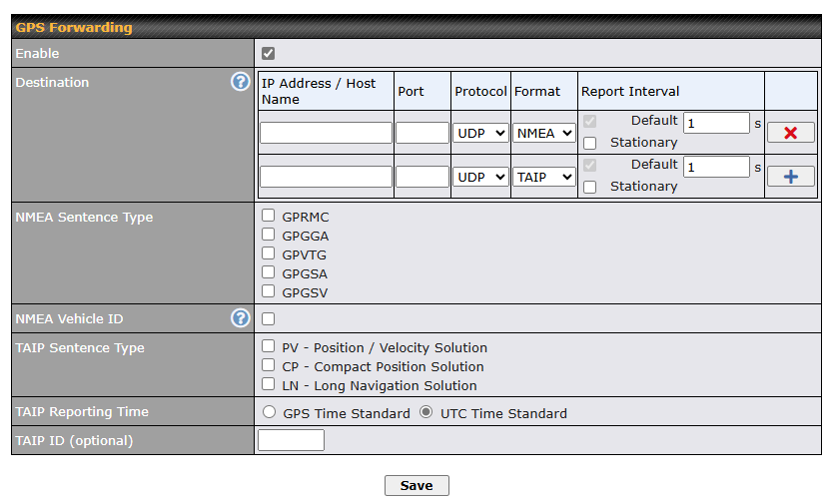Select UTC Time Standard radio button
The height and width of the screenshot is (504, 836).
pyautogui.click(x=426, y=412)
